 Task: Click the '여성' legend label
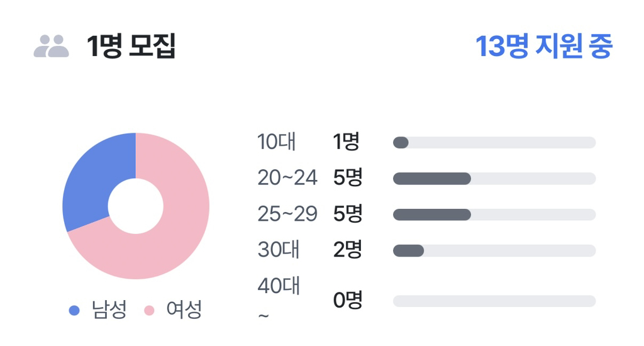click(x=184, y=310)
